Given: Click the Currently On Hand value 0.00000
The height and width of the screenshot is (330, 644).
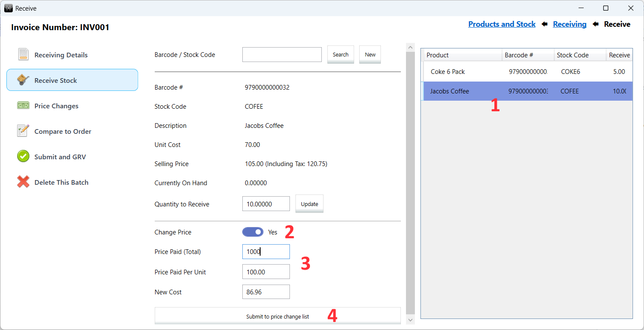Looking at the screenshot, I should pos(256,183).
